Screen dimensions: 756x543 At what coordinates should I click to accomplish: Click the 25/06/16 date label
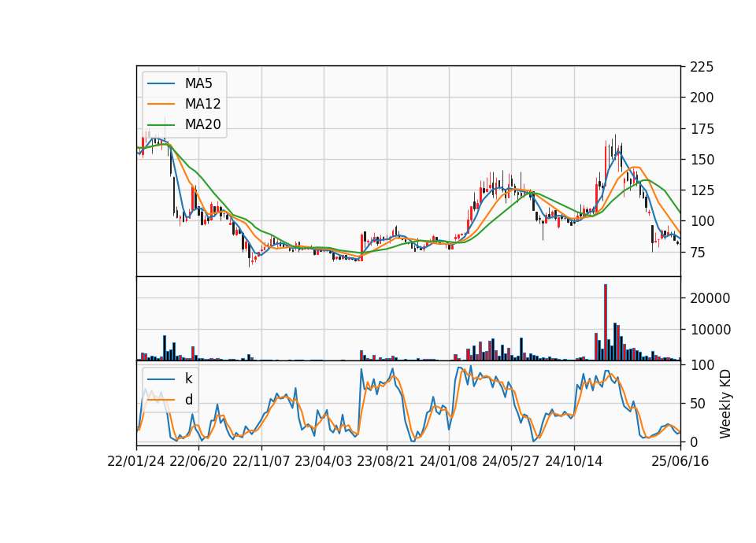680,461
